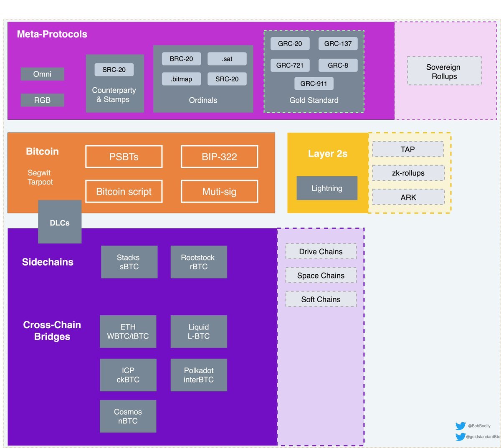Select the Liquid L-BTC box
Image resolution: width=501 pixels, height=448 pixels.
point(199,332)
